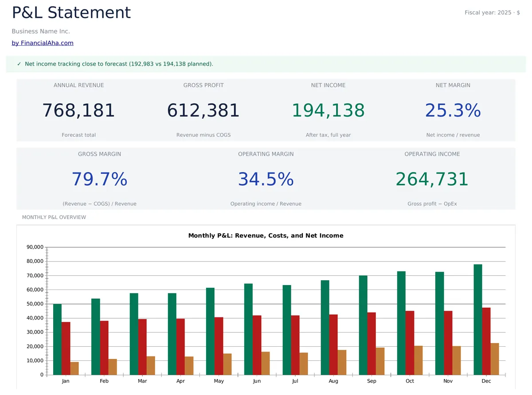The image size is (532, 395).
Task: Open the FinancialAha.com link
Action: coord(43,43)
